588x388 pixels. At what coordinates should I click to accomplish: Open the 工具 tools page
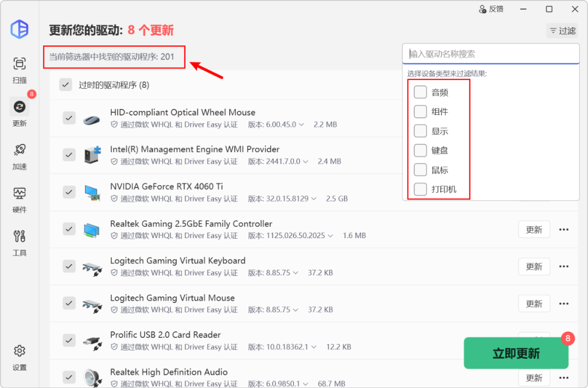pyautogui.click(x=20, y=243)
